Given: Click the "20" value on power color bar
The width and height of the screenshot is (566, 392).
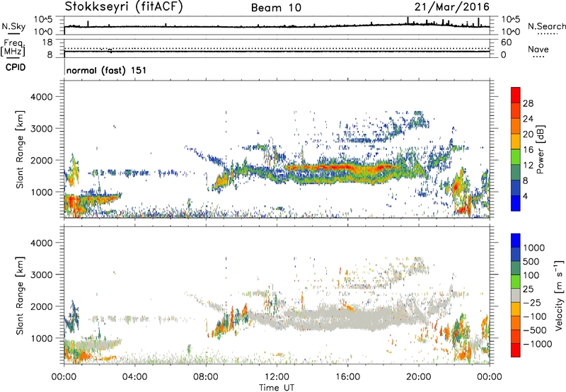Looking at the screenshot, I should 528,134.
